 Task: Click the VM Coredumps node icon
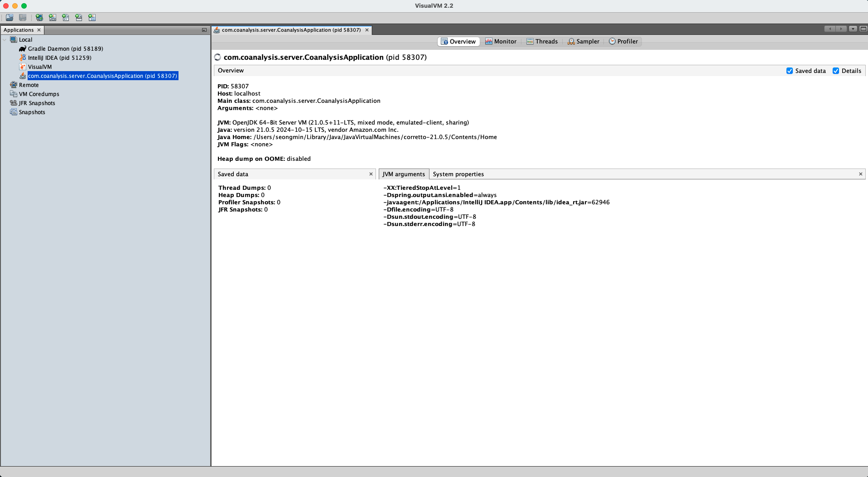14,94
